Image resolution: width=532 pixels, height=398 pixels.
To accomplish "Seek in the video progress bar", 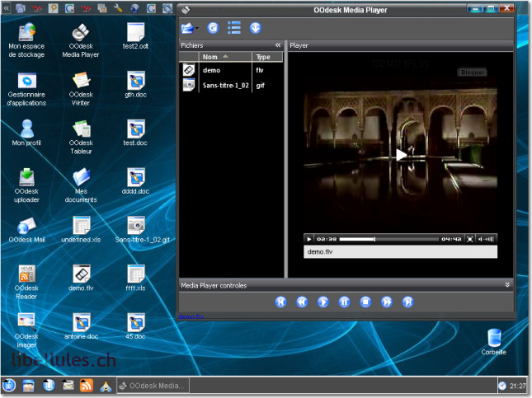I will coord(388,239).
